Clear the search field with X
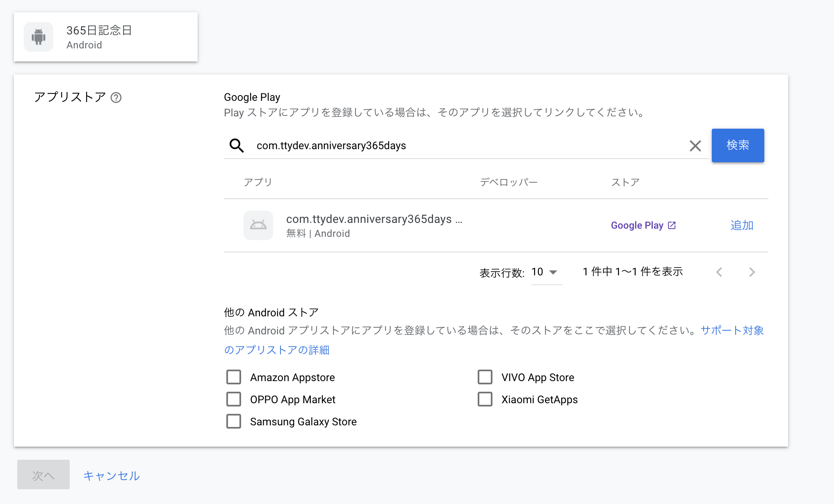Image resolution: width=834 pixels, height=504 pixels. [x=695, y=145]
